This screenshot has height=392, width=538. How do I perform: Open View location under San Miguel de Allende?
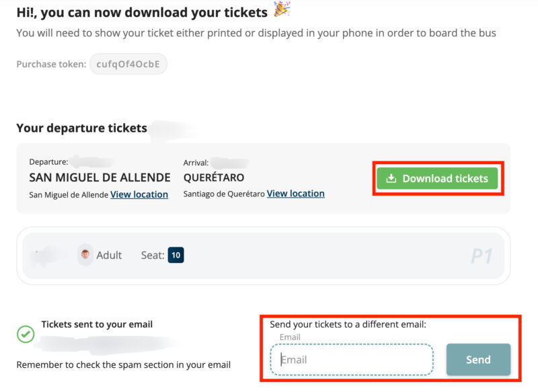139,194
